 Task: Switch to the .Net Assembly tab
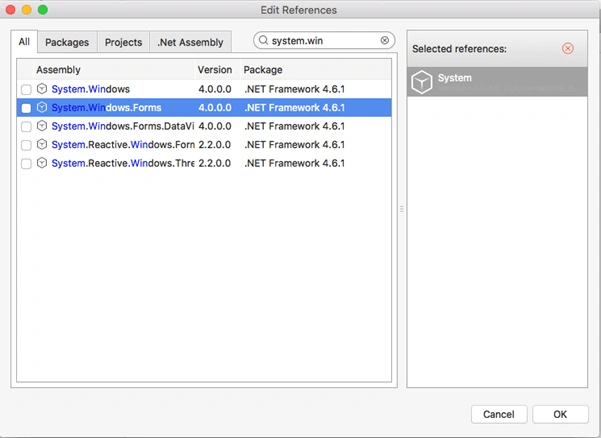coord(190,42)
